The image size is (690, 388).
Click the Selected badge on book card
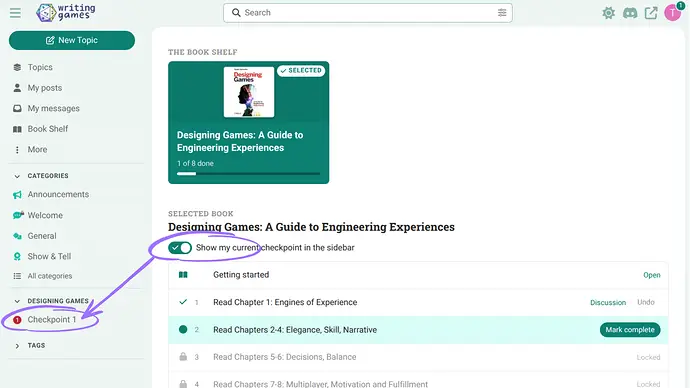tap(301, 70)
